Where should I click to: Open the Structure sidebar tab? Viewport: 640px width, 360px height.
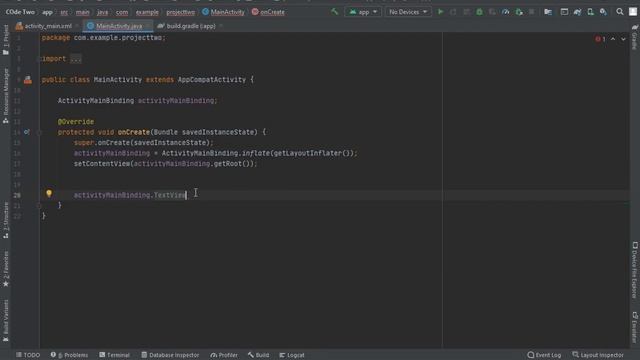coord(5,220)
